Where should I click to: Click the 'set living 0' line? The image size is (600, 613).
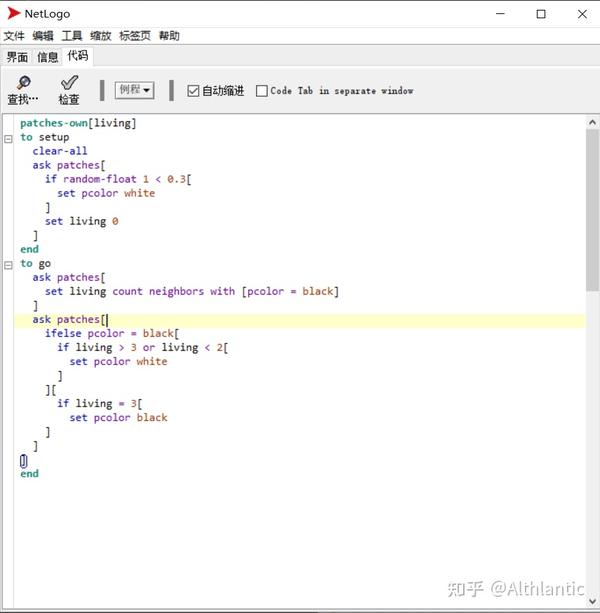pos(81,221)
